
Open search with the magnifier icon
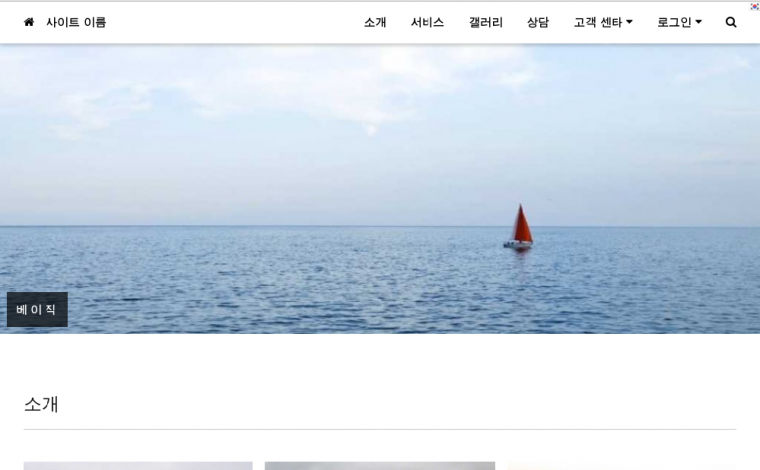tap(731, 22)
